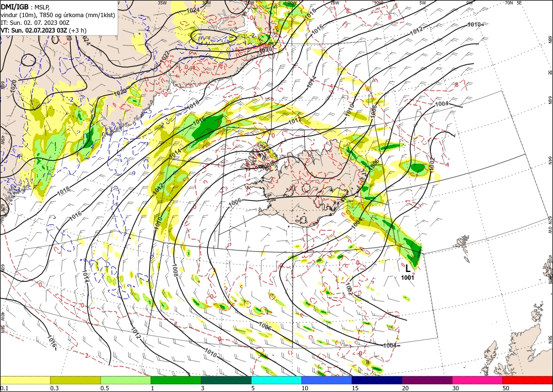Screen dimensions: 553x392
Task: Select the dark green 3–5 mm legend swatch
Action: [226, 380]
